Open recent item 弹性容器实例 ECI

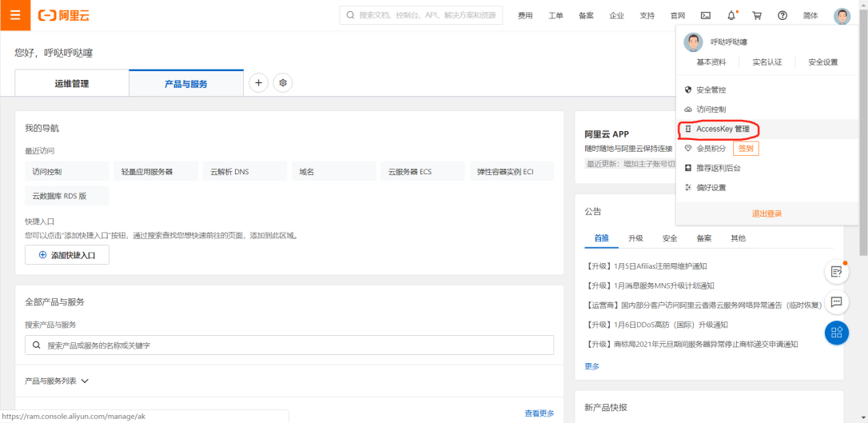(512, 172)
